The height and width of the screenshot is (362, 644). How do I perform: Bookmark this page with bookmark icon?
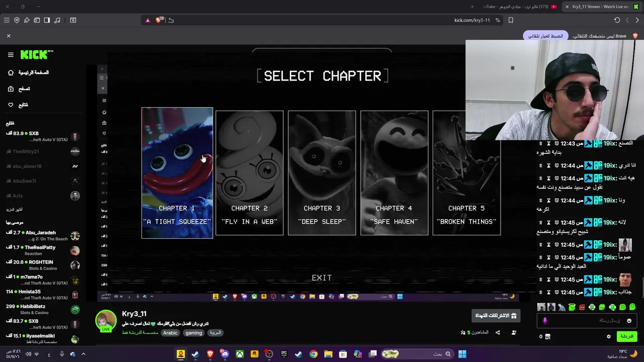[511, 20]
